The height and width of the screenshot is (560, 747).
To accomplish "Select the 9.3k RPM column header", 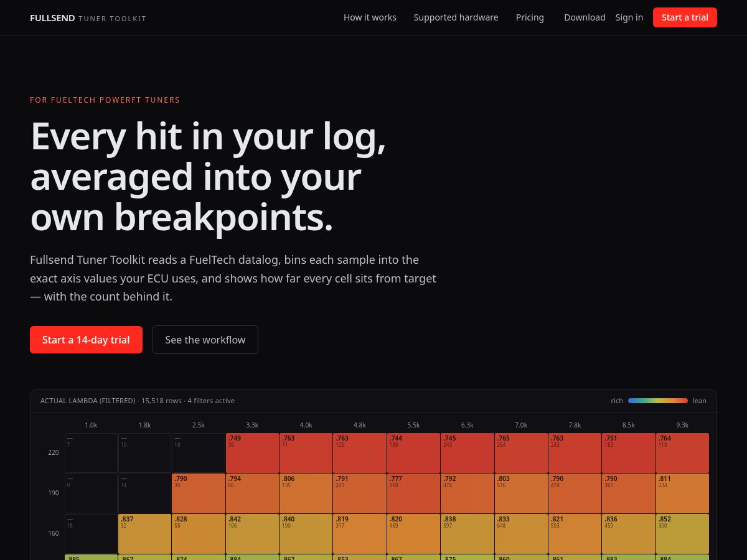I will (682, 425).
